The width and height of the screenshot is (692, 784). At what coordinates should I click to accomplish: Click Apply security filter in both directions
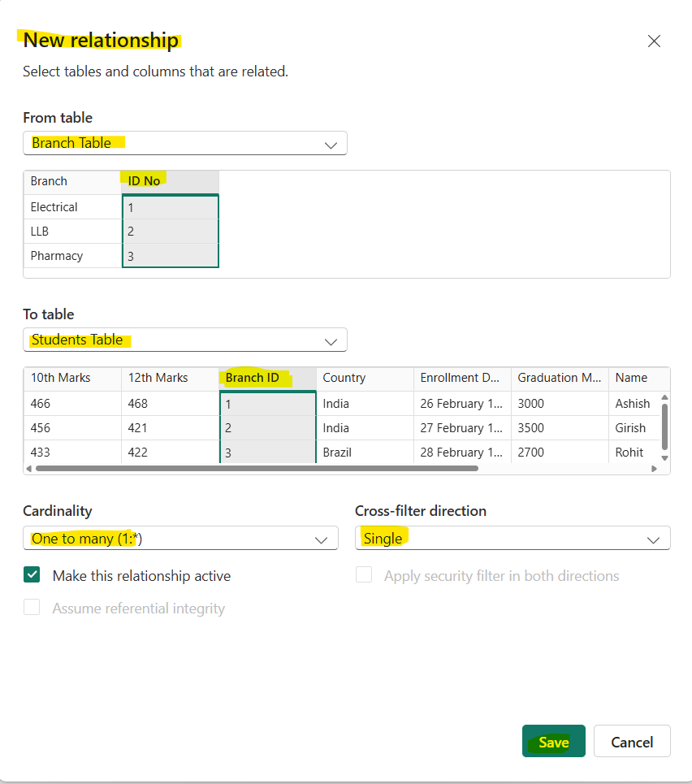pyautogui.click(x=363, y=574)
